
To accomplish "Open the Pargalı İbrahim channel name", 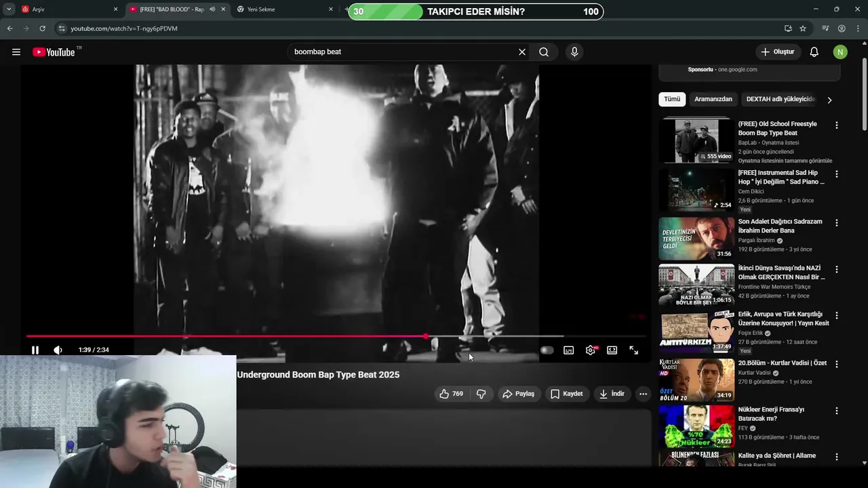I will click(x=756, y=241).
